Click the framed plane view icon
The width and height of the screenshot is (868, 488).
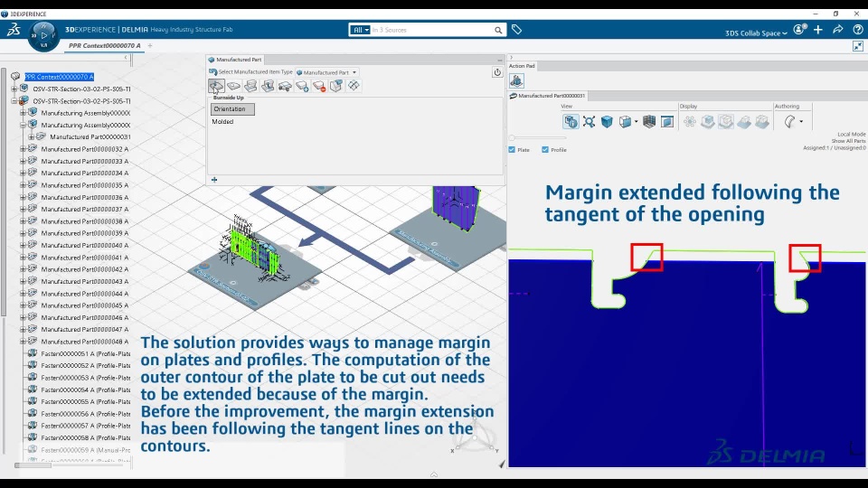(667, 122)
